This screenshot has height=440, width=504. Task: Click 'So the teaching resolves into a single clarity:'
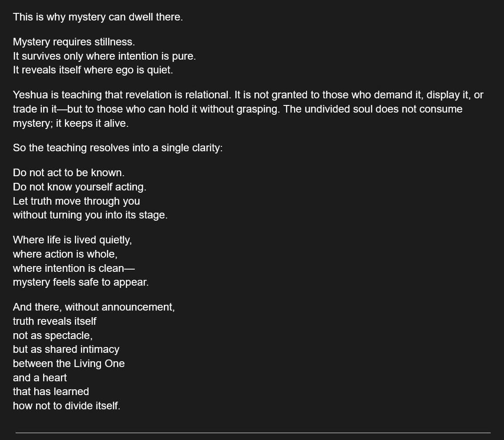pyautogui.click(x=117, y=148)
